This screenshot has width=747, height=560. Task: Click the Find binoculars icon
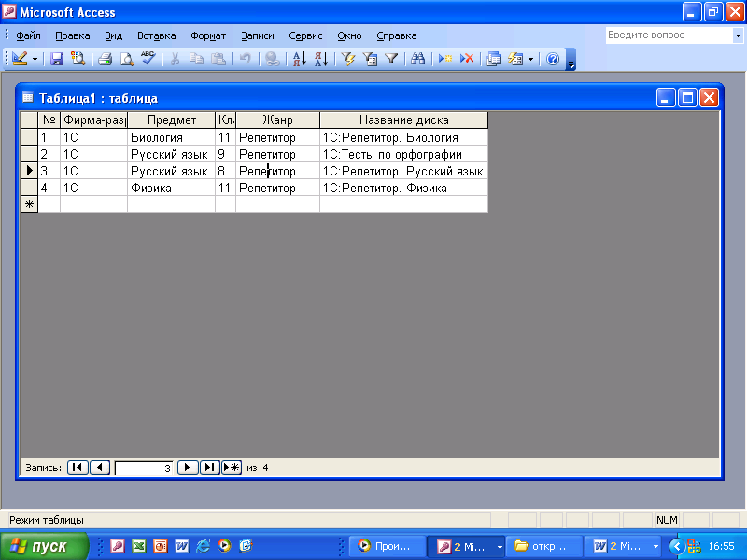point(418,59)
